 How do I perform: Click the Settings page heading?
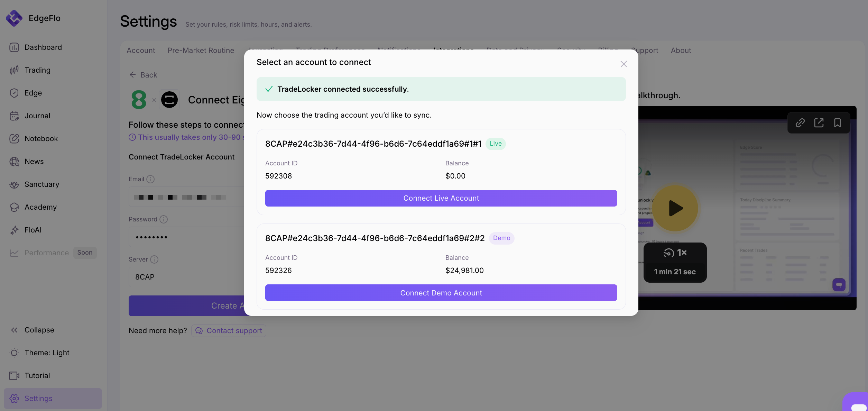[148, 21]
